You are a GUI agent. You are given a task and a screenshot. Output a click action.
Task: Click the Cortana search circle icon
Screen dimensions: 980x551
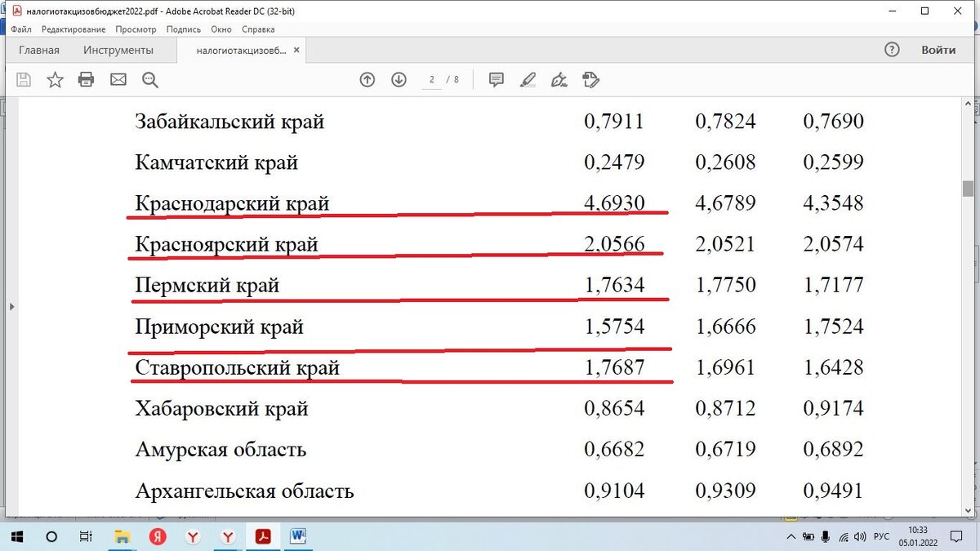click(x=51, y=536)
